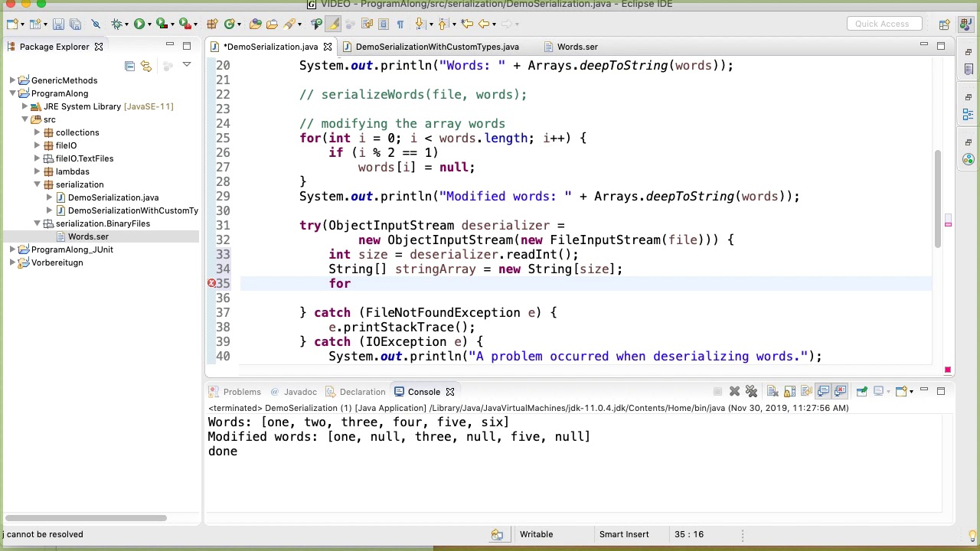Close the DemoSerialization.java tab
The height and width of the screenshot is (551, 980).
(327, 47)
